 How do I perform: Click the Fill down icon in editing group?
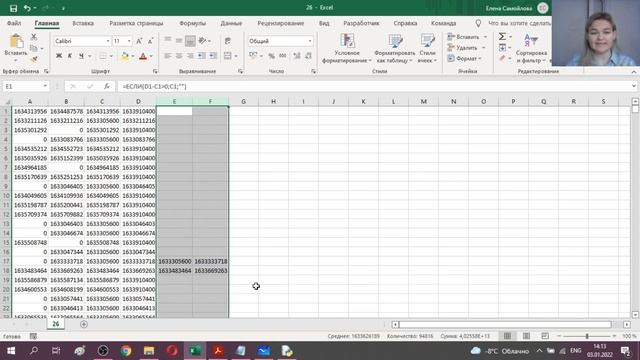coord(502,48)
